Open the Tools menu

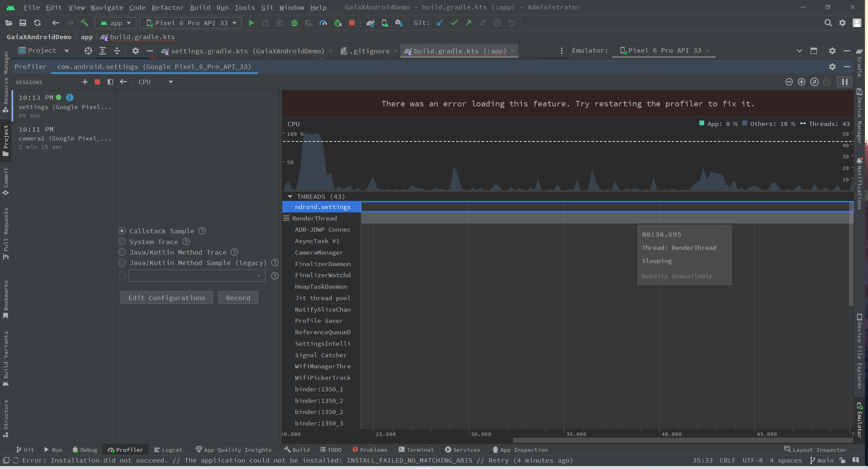point(245,7)
